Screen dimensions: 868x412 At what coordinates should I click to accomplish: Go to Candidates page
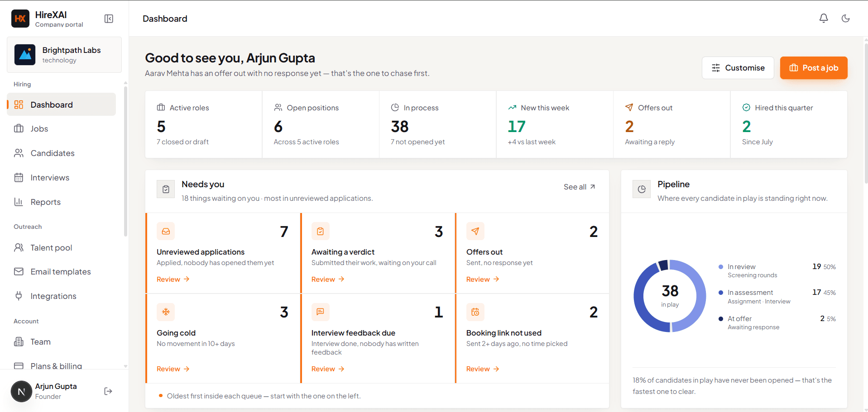(62, 153)
